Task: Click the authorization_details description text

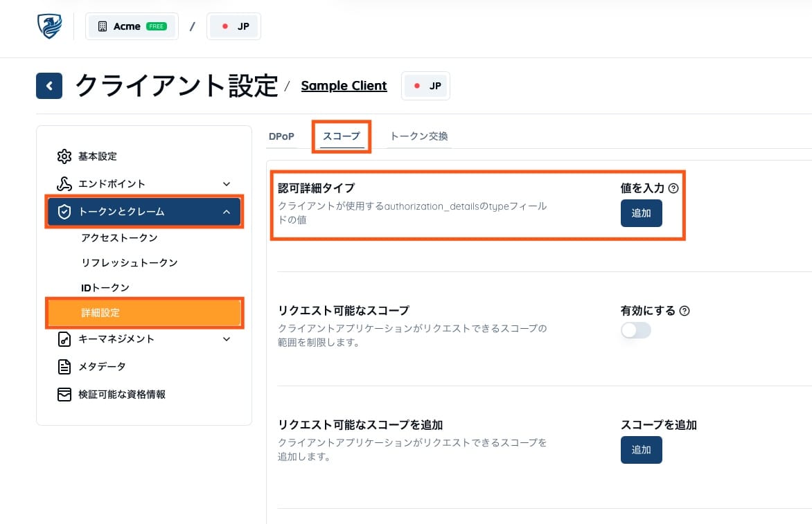Action: click(412, 213)
